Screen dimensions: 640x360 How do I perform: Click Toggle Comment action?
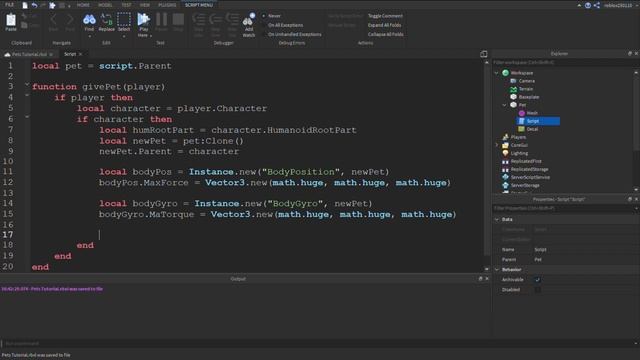tap(385, 16)
